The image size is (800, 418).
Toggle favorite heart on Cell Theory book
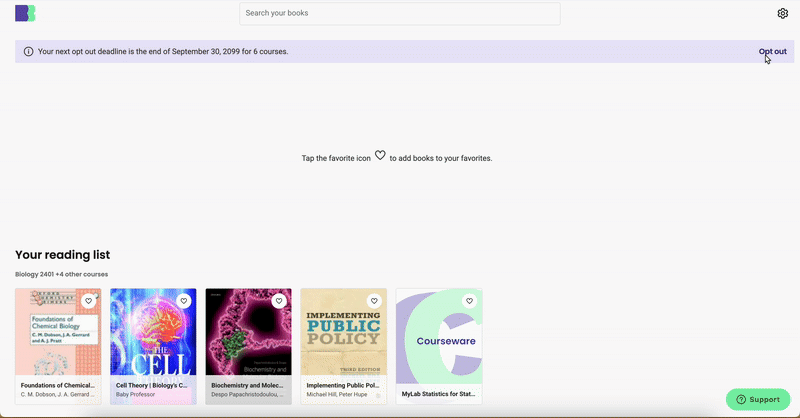pos(184,301)
